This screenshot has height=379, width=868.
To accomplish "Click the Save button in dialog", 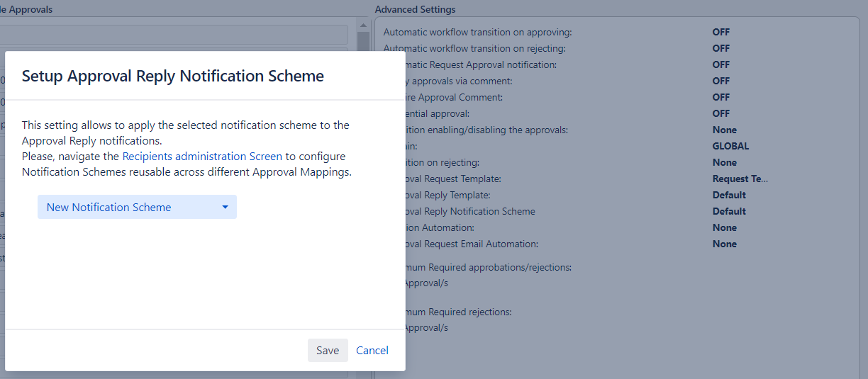I will coord(328,350).
